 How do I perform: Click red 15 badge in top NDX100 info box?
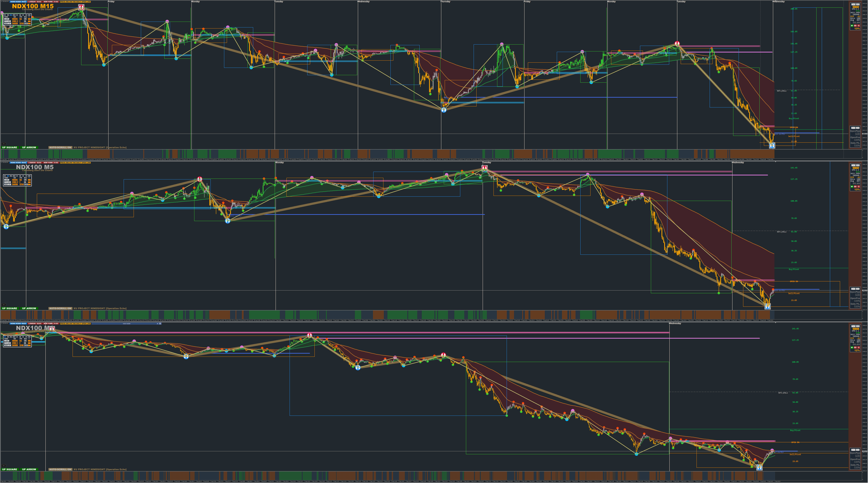859,26
